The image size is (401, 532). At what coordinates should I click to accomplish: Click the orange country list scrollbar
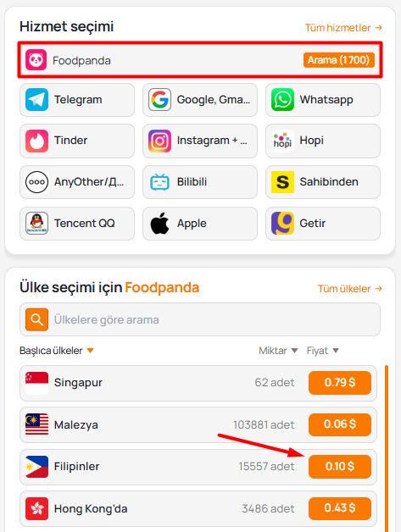pos(387,448)
